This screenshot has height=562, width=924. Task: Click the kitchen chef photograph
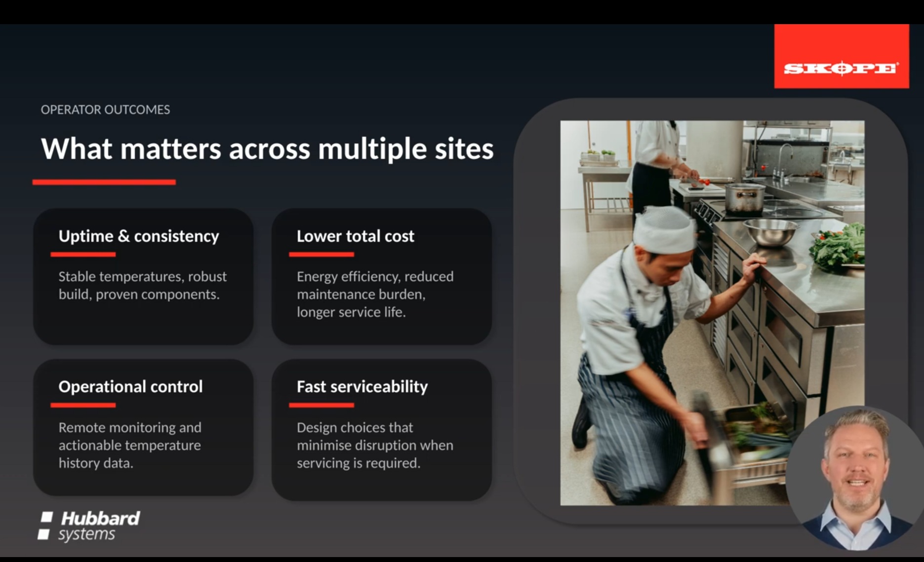712,313
